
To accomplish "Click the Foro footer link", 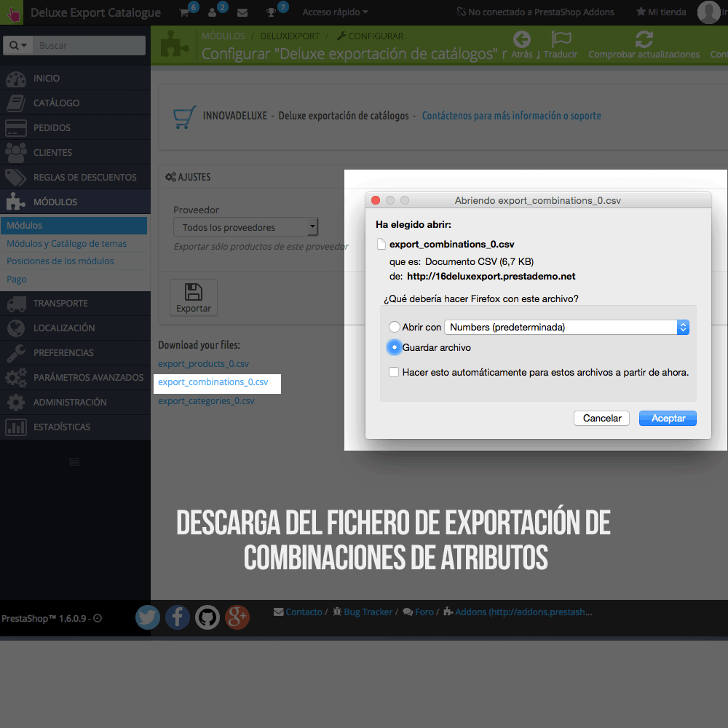I will point(419,612).
